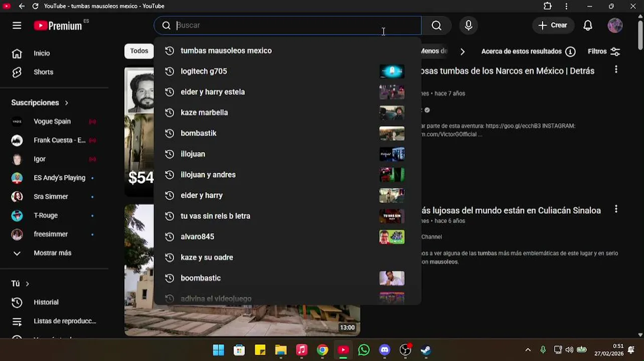Screen dimensions: 644x361
Task: Open File Explorer from taskbar
Action: tap(281, 350)
